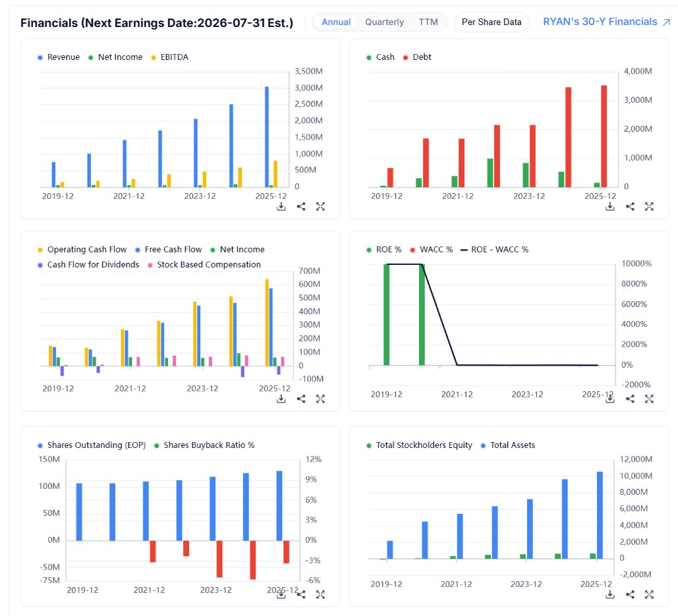Download the Revenue/Net Income/EBITDA chart
678x616 pixels.
click(x=281, y=207)
